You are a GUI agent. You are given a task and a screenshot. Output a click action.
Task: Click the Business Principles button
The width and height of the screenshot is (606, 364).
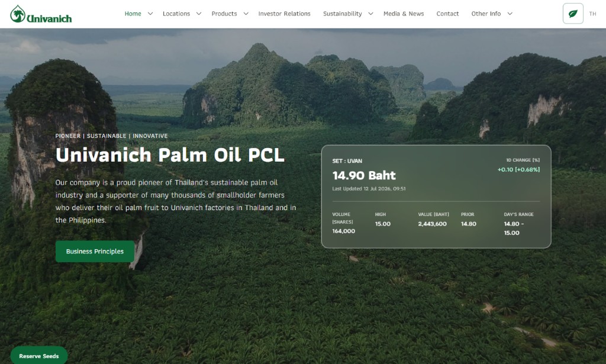point(95,252)
